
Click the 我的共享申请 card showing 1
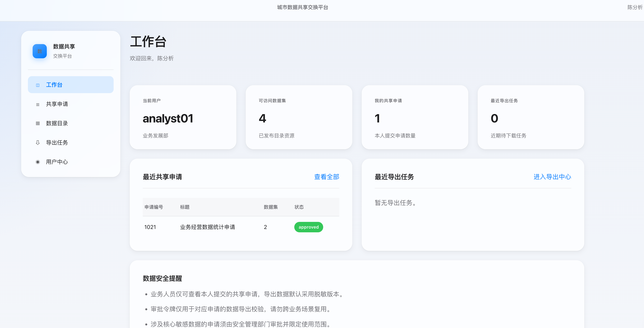coord(415,117)
